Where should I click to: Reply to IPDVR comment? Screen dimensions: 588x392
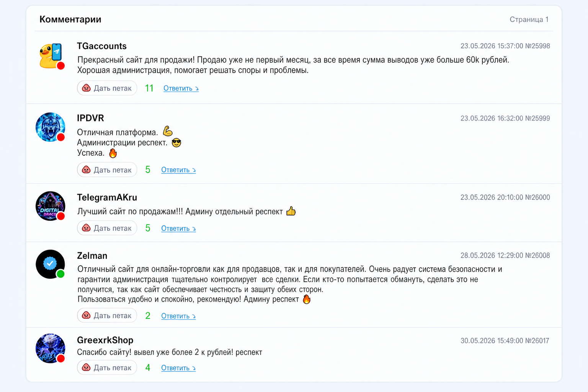pos(178,170)
